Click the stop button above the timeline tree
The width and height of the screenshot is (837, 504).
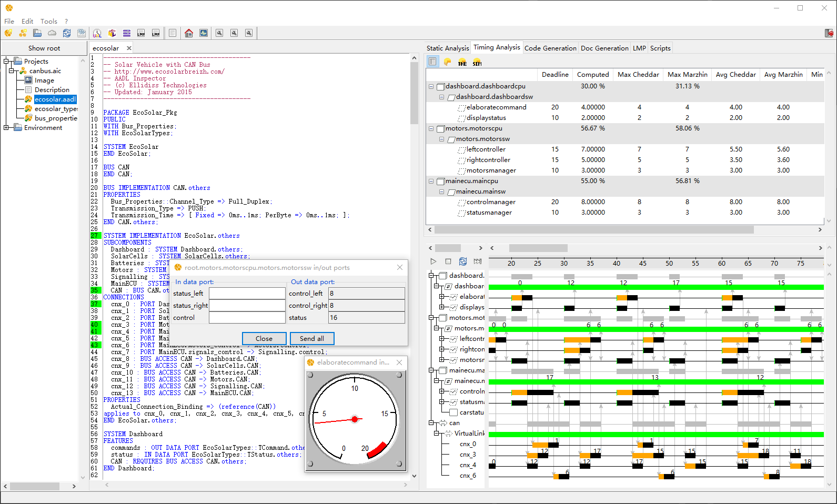pyautogui.click(x=448, y=261)
